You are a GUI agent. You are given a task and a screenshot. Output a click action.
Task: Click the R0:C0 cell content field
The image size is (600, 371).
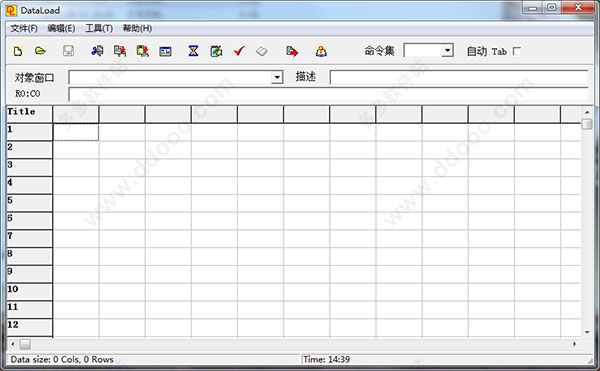click(328, 94)
